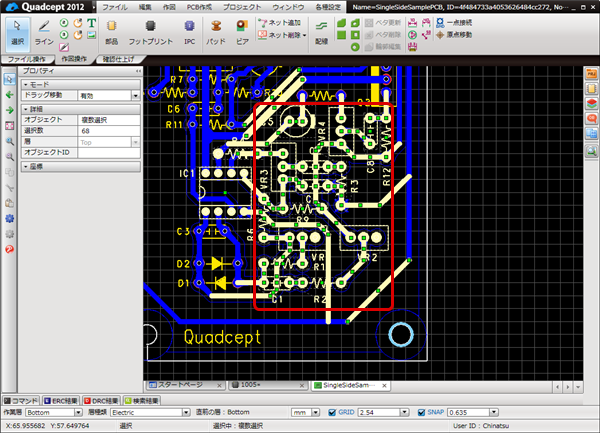Select the 配線 routing tool
This screenshot has width=600, height=433.
[x=321, y=33]
